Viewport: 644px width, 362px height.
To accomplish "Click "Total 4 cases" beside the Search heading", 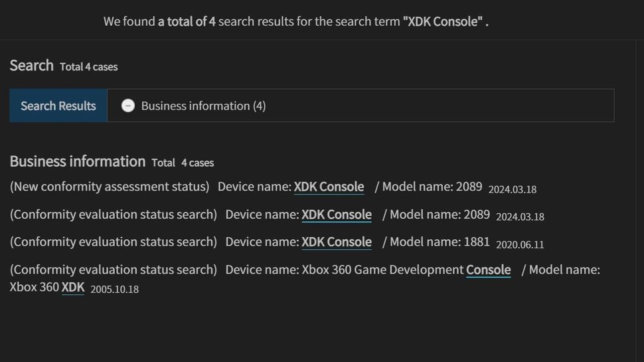I will (88, 67).
